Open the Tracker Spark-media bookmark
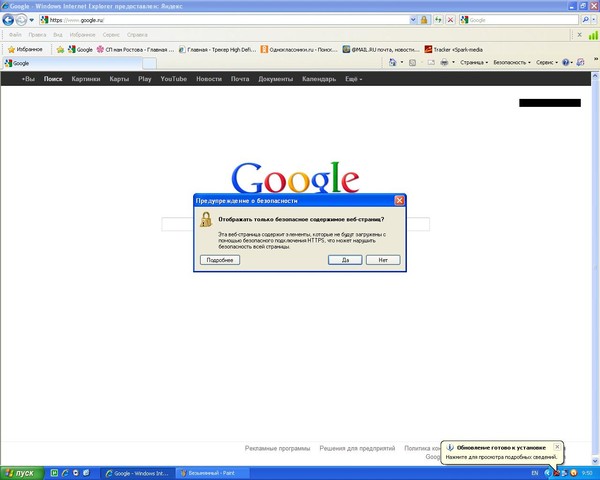 point(454,49)
